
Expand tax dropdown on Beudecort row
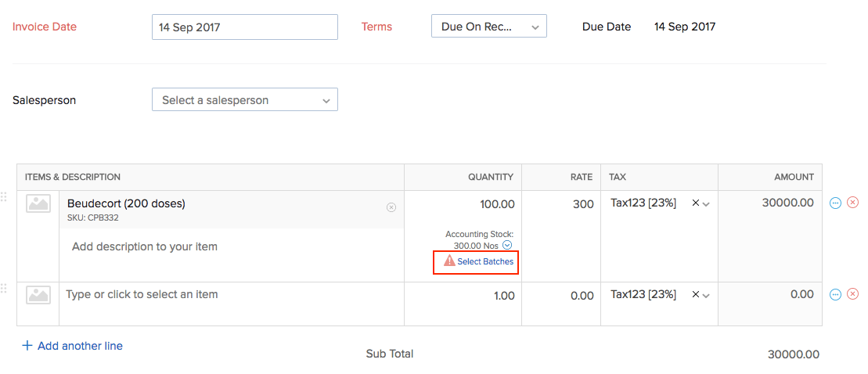[707, 204]
